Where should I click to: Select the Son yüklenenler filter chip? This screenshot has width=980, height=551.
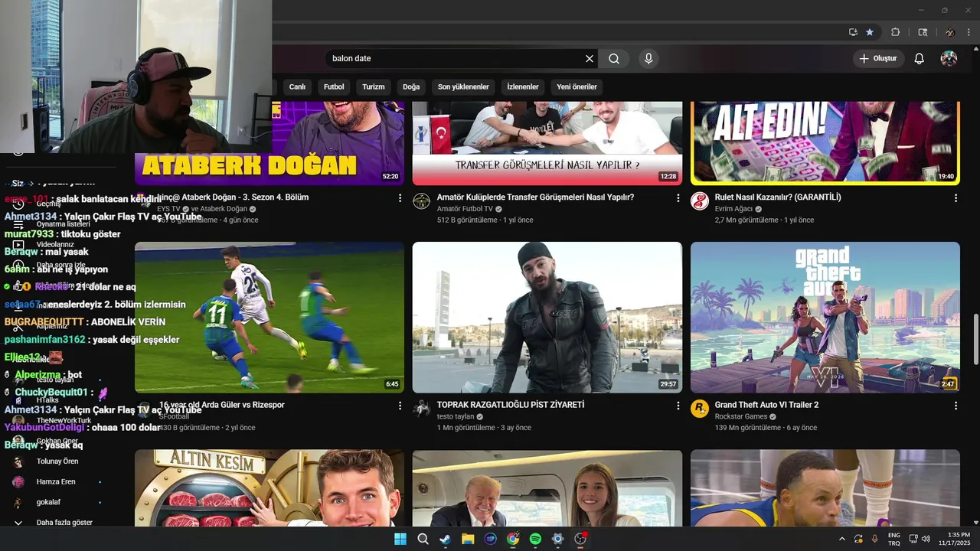463,87
